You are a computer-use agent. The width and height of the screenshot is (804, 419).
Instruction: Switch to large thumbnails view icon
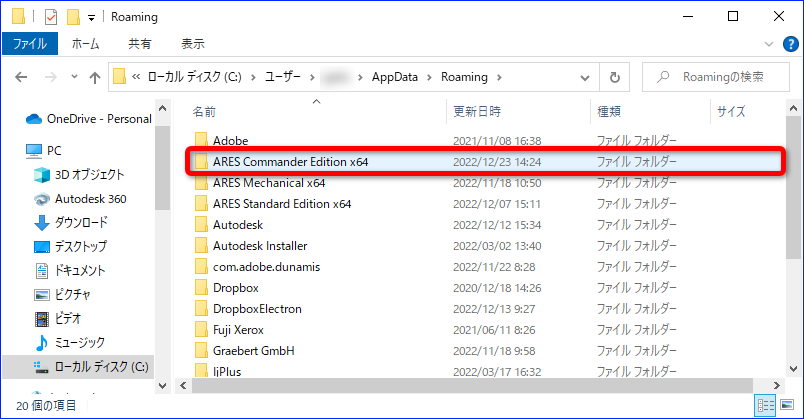(787, 406)
